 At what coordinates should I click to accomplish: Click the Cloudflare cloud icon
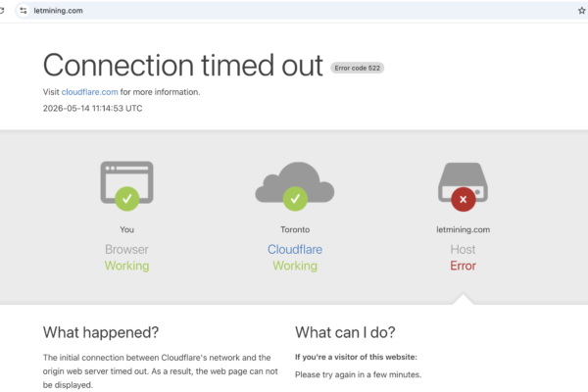coord(295,182)
